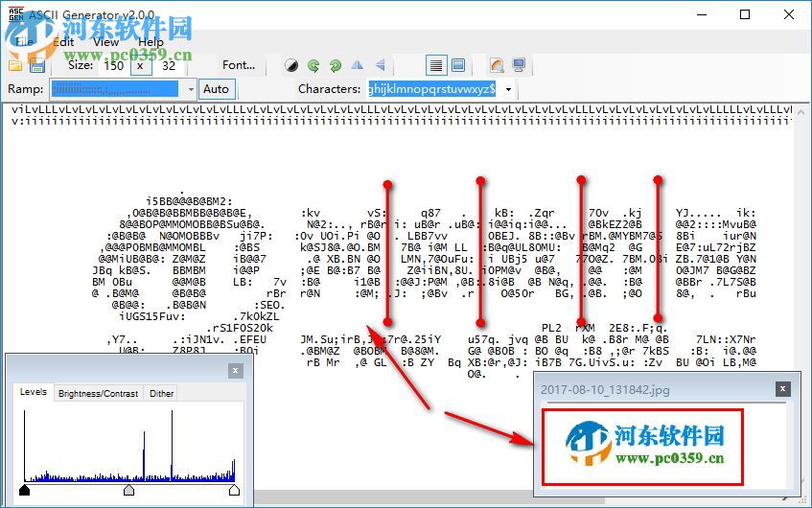Viewport: 812px width, 508px height.
Task: Switch to text lines view icon
Action: point(436,65)
